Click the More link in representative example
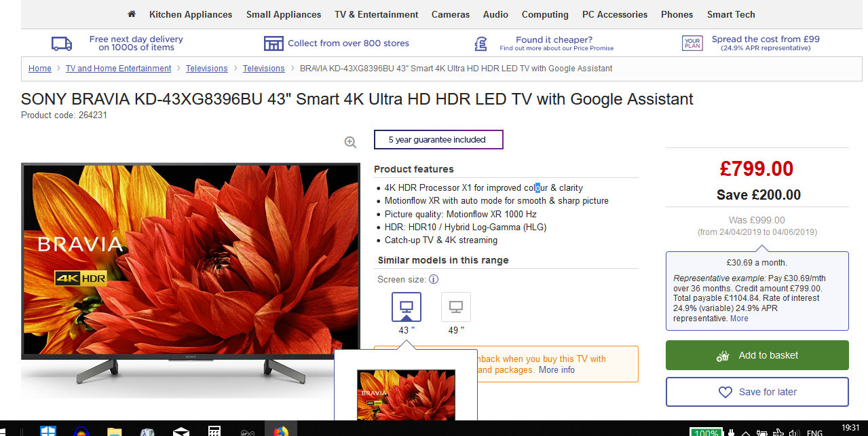The width and height of the screenshot is (868, 436). 739,319
